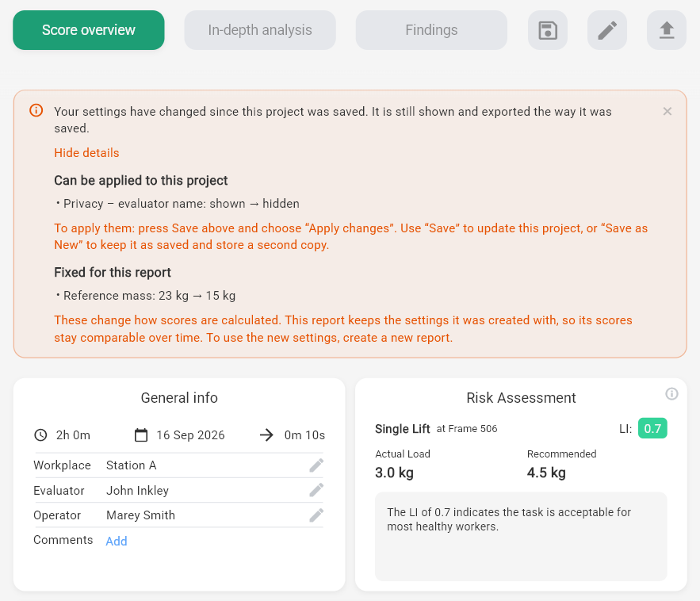Viewport: 700px width, 601px height.
Task: Click the 'Risk Assessment' card title
Action: point(521,398)
